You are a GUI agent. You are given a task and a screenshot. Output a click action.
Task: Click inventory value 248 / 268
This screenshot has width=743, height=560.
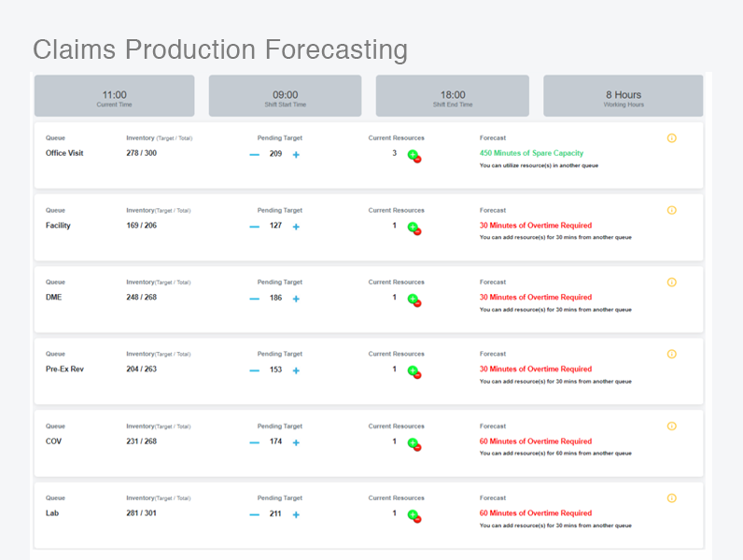141,297
